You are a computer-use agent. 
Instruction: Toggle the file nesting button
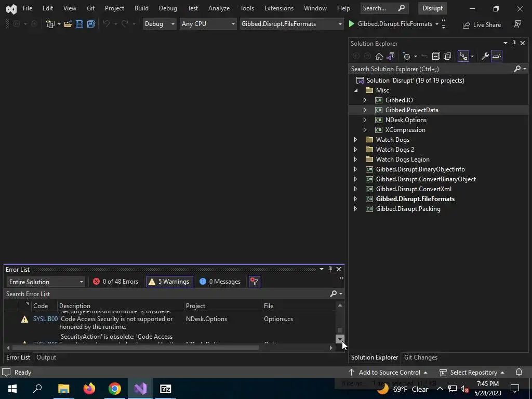tap(463, 56)
